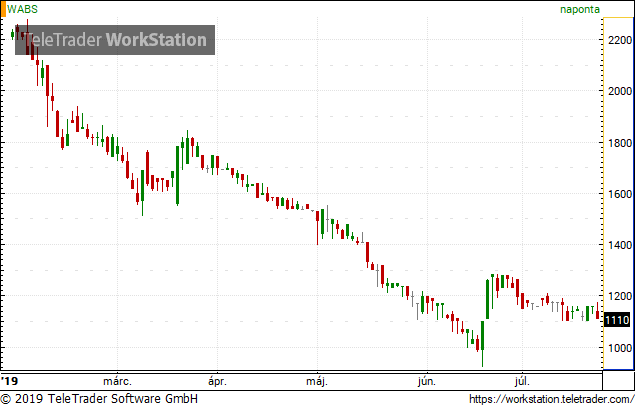
Task: Click the 2019 TeleTrader Software GmbH copyright
Action: click(x=100, y=399)
